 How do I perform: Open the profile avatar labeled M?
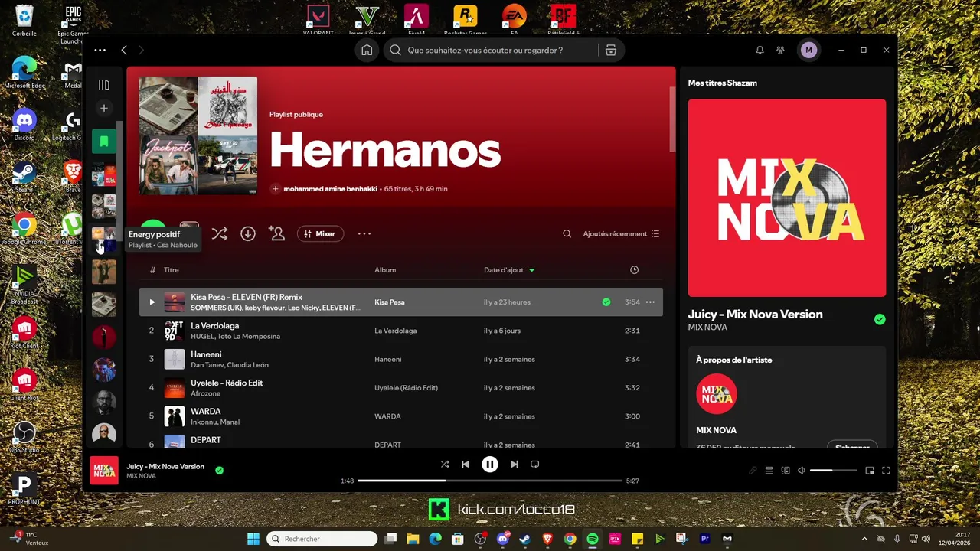(x=808, y=50)
